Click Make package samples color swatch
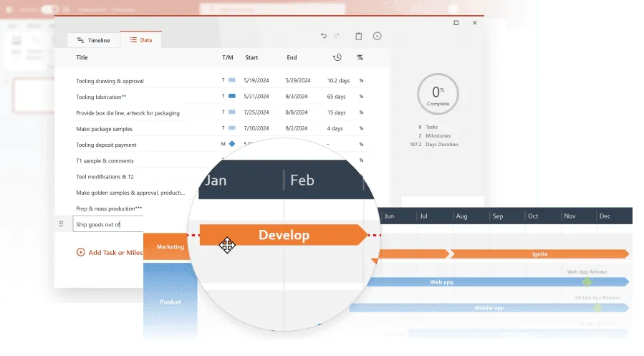This screenshot has height=356, width=644. (231, 128)
